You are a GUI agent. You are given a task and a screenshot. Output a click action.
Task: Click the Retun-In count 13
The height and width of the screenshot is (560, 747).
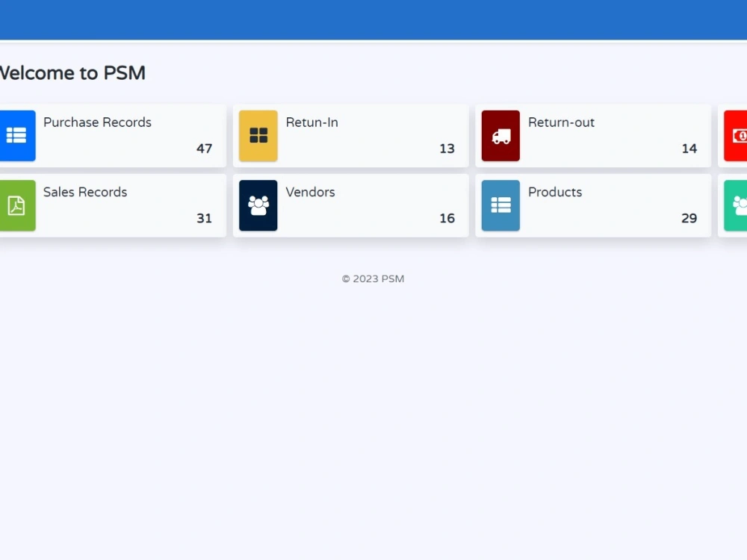[x=447, y=149]
